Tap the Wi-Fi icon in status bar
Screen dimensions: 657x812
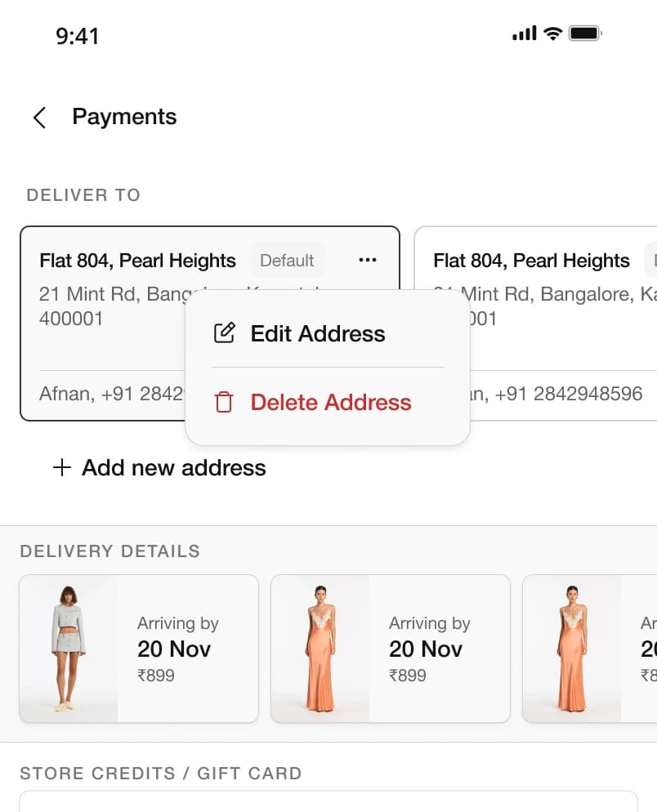(553, 33)
